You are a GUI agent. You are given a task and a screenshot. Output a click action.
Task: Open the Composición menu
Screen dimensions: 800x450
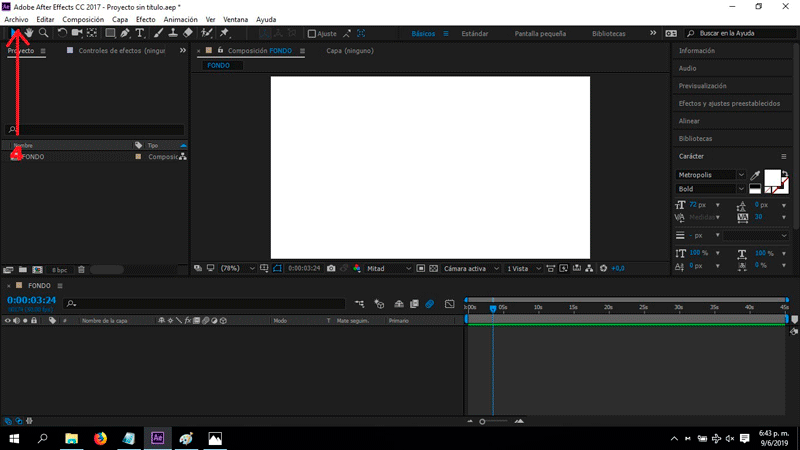83,19
